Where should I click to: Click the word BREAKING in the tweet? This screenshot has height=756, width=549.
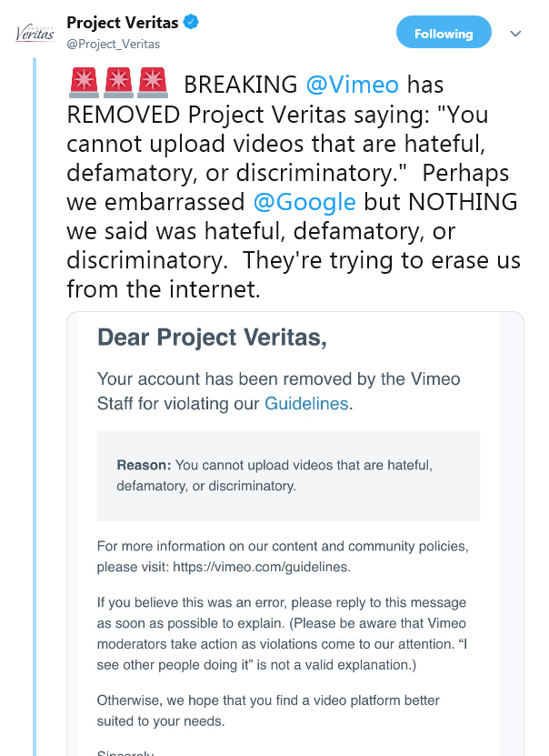click(x=240, y=85)
